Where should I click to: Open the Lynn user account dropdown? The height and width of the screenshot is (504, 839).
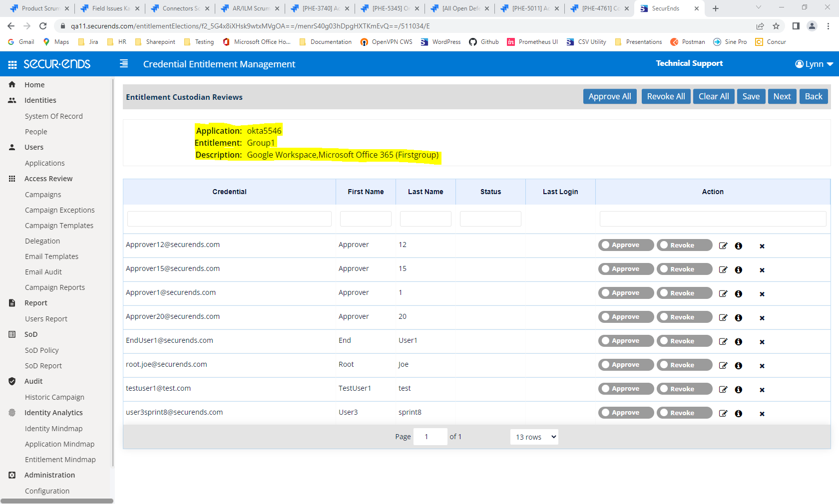(813, 64)
